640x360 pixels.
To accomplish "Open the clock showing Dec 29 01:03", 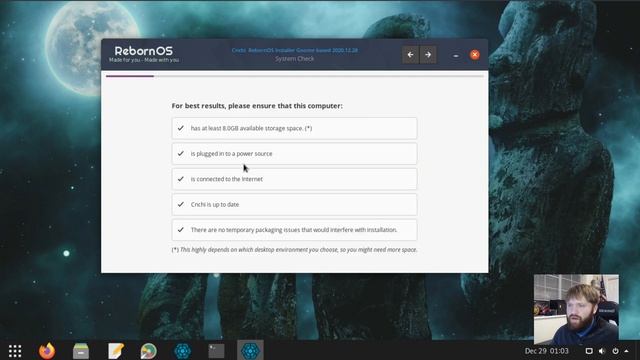I will coord(547,351).
